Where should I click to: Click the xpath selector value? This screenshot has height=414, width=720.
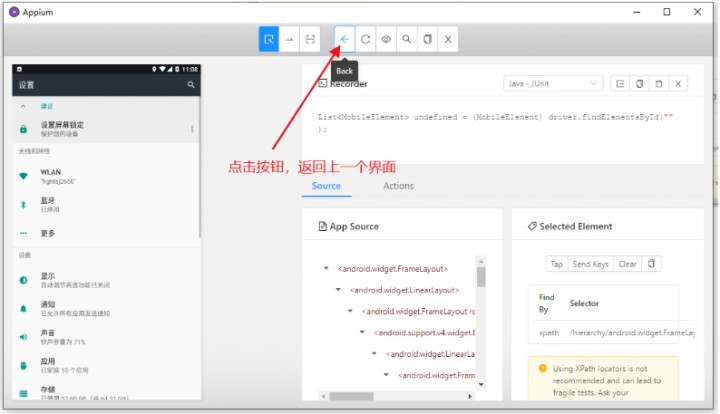click(x=632, y=333)
